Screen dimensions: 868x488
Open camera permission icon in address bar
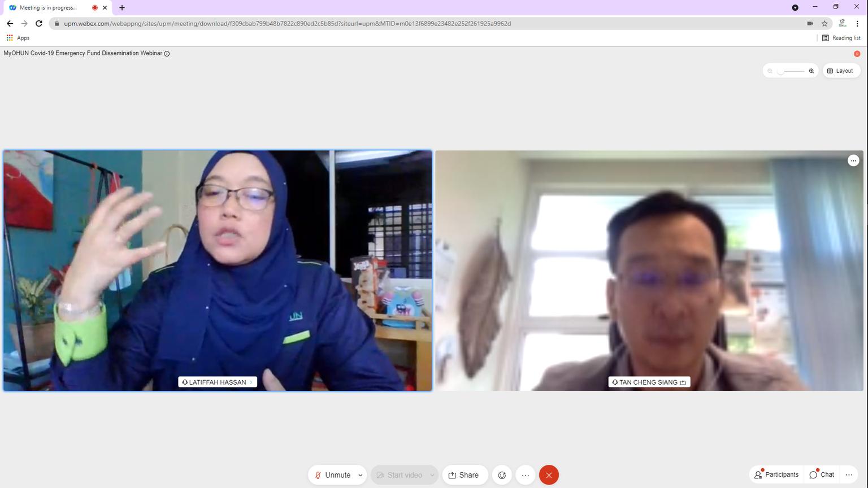pos(810,24)
